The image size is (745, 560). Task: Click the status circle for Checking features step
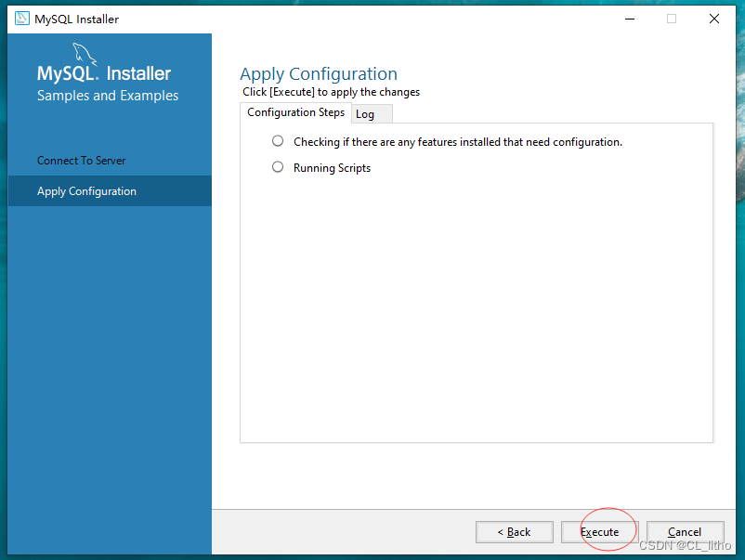278,141
